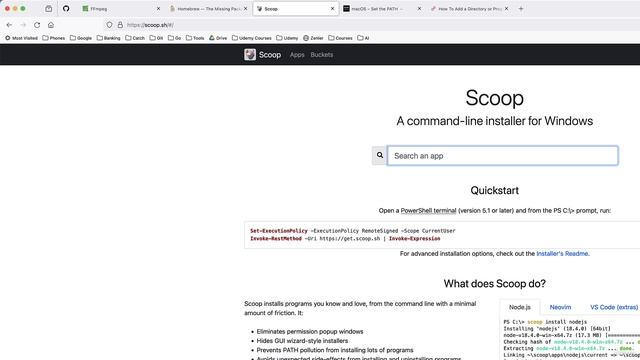Screen dimensions: 640x360
Task: Click the tab overview icon beside GitHub
Action: pos(49,8)
